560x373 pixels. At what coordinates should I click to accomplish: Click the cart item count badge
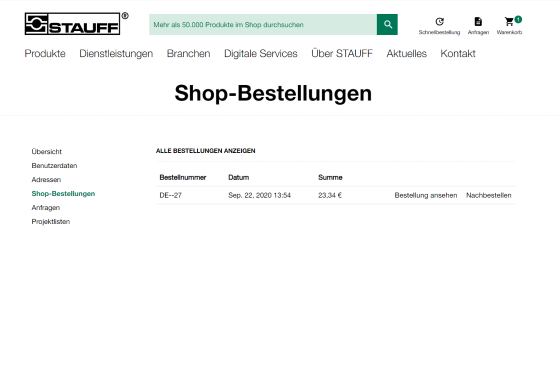click(518, 19)
